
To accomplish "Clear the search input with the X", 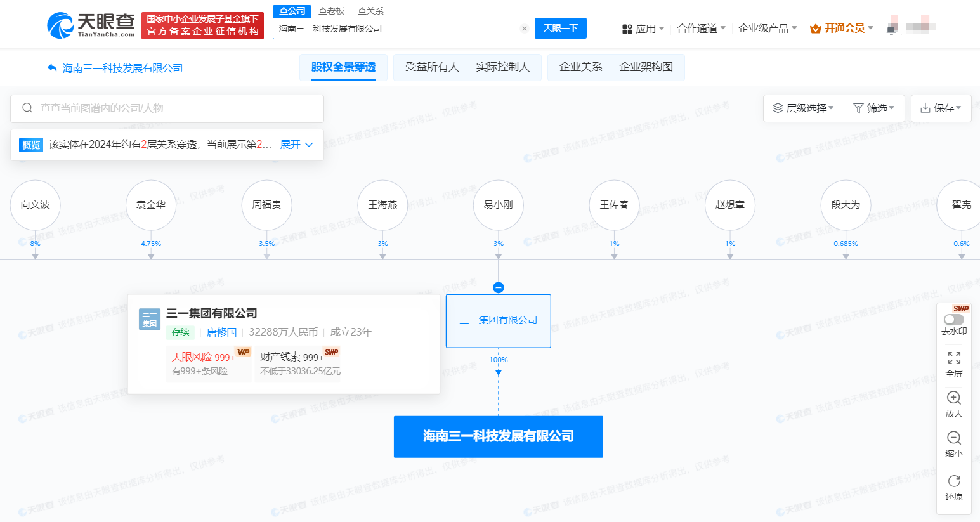I will pos(525,29).
